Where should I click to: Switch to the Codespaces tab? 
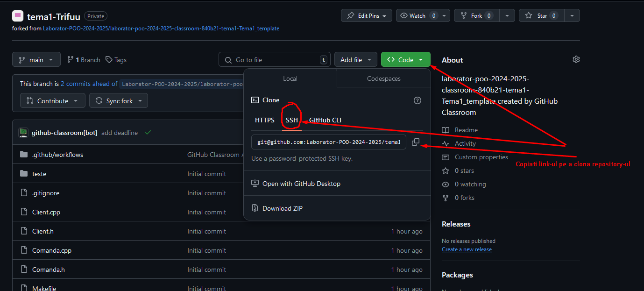click(x=383, y=78)
